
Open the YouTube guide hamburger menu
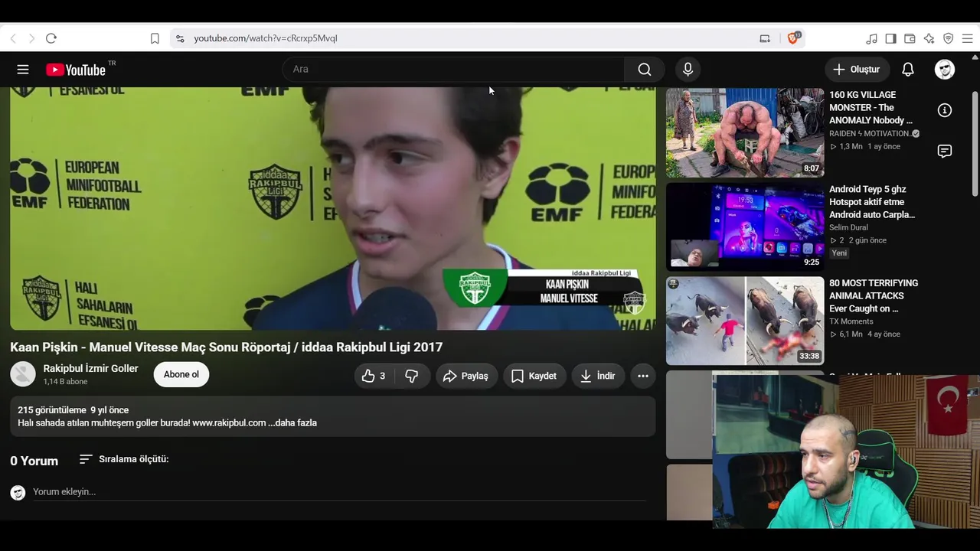coord(23,70)
